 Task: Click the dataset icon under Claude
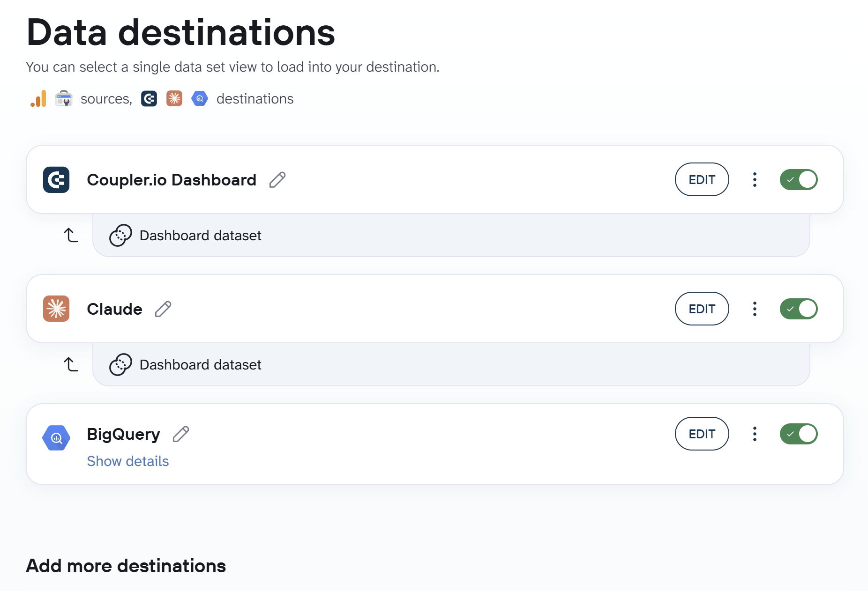120,365
